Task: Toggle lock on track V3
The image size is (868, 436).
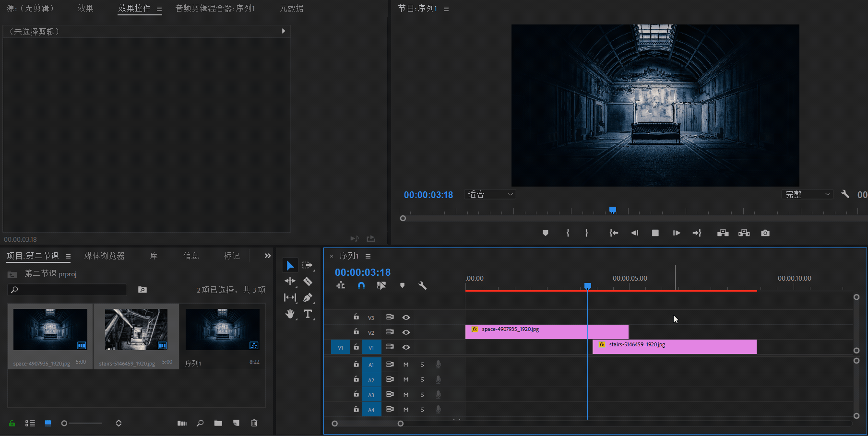Action: tap(356, 317)
